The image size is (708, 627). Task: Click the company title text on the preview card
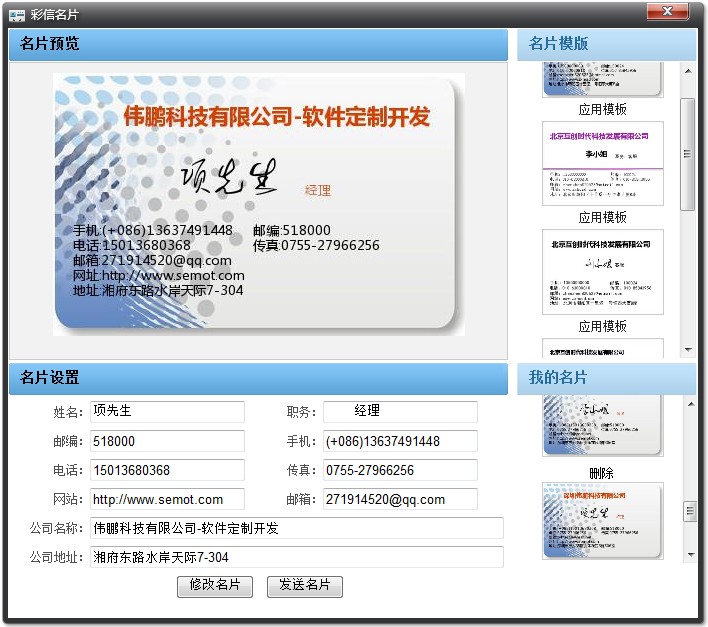click(x=277, y=116)
